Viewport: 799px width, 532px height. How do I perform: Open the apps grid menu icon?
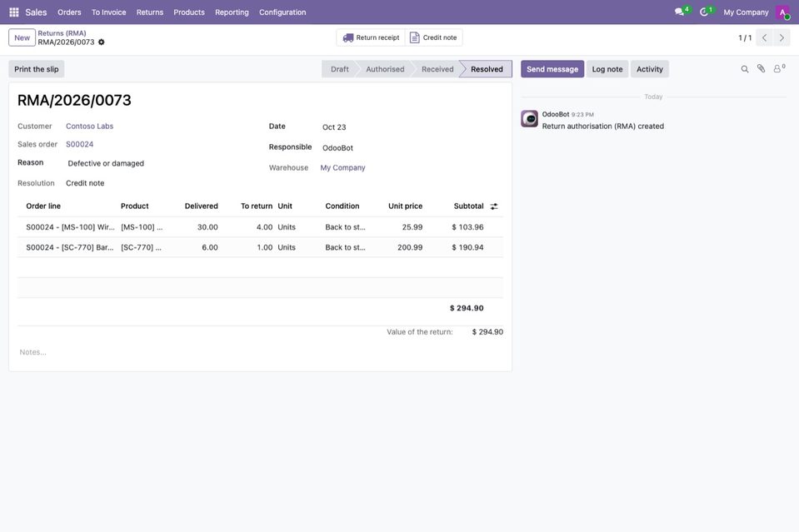[x=14, y=12]
